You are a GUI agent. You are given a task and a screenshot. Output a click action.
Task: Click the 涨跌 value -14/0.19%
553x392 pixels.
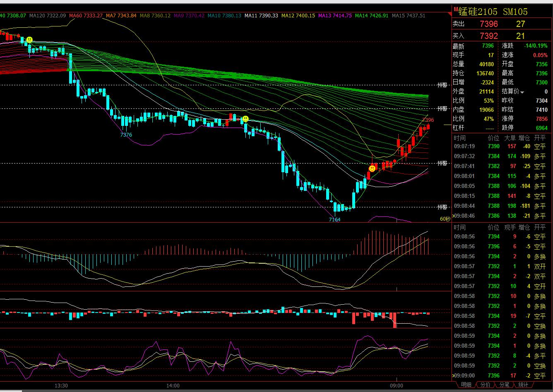536,46
